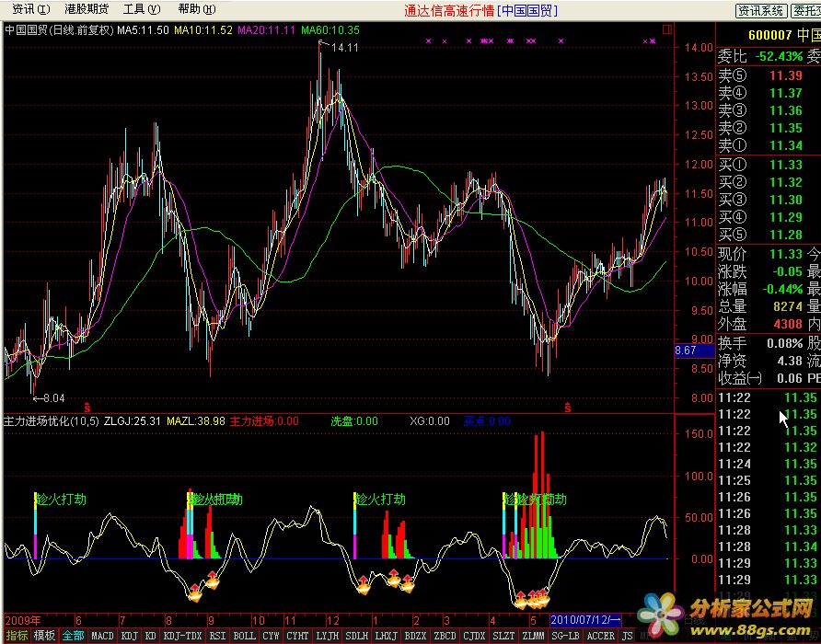Viewport: 821px width, 644px height.
Task: Select the SDLH indicator tab
Action: point(356,636)
